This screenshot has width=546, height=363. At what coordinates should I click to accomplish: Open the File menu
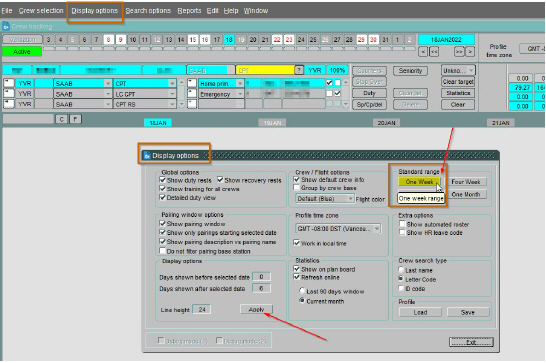7,11
